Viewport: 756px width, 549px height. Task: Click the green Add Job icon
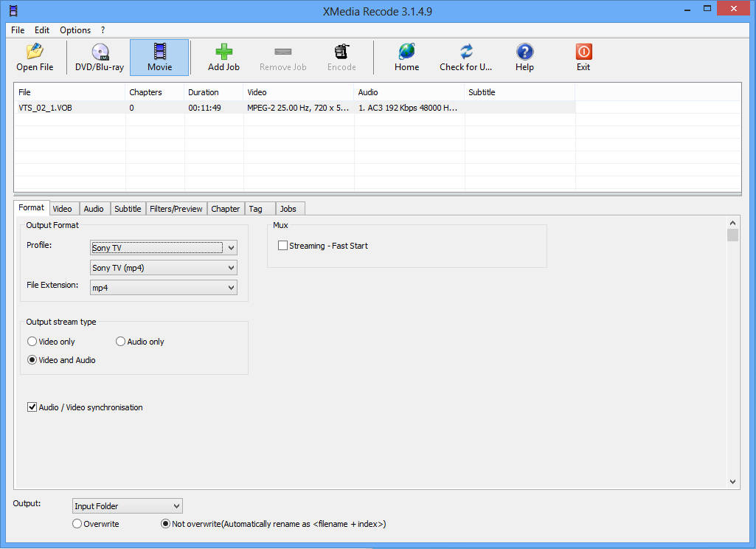tap(223, 51)
